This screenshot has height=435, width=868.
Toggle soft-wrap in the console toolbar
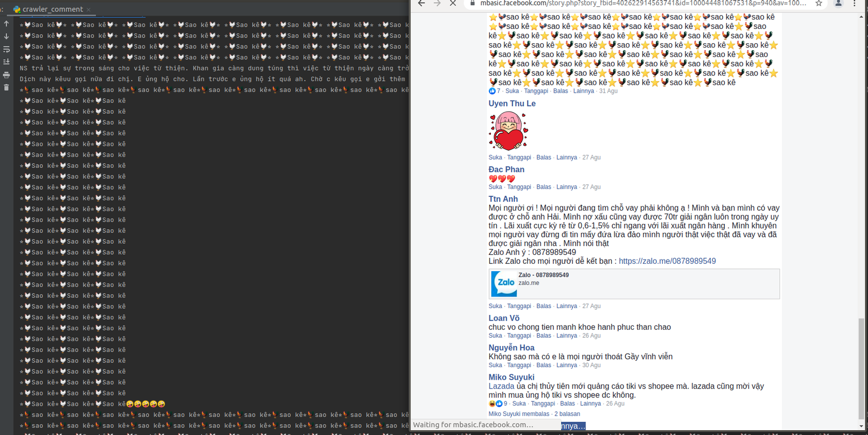pyautogui.click(x=6, y=49)
